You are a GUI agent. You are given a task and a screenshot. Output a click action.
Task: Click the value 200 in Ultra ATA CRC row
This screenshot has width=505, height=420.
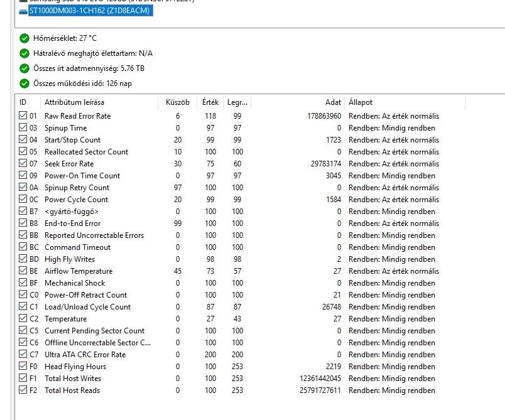click(x=210, y=355)
